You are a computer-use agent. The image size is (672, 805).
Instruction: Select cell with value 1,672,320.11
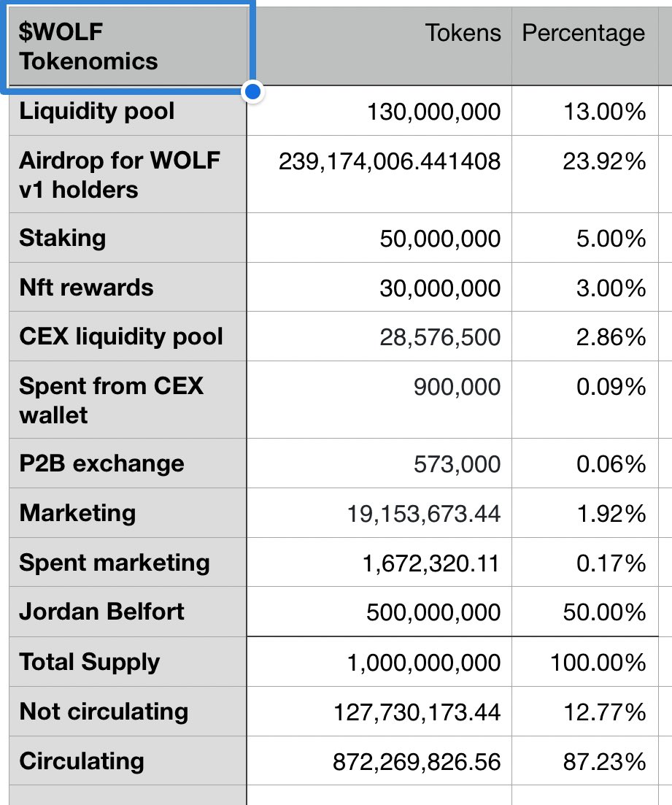(379, 562)
